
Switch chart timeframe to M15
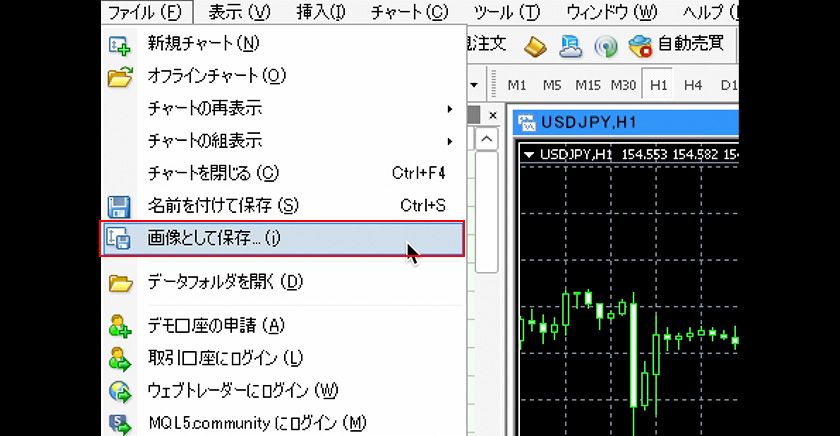coord(587,85)
